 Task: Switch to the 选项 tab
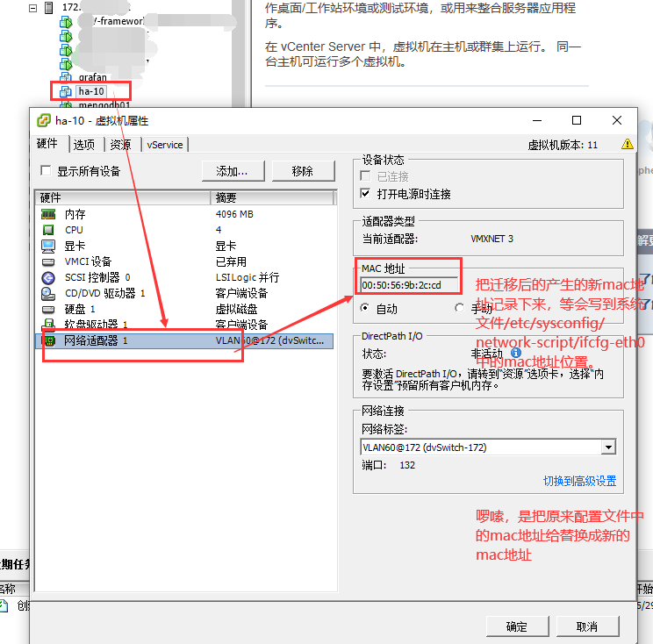coord(84,145)
